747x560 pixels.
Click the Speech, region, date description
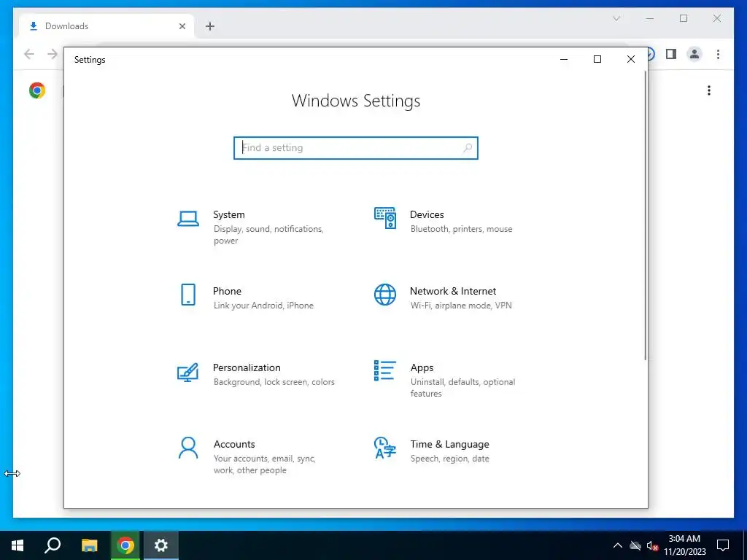(x=449, y=459)
